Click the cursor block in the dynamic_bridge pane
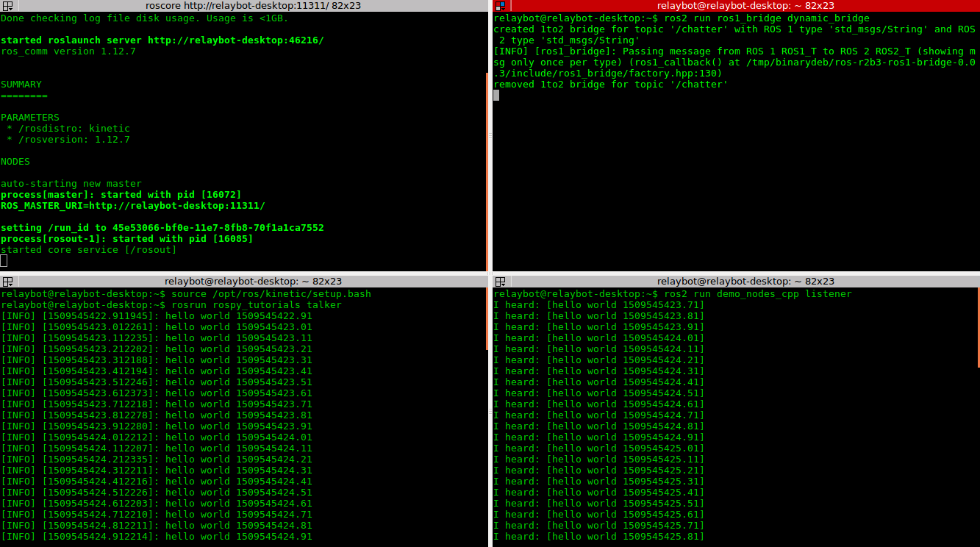Viewport: 980px width, 547px height. [x=496, y=96]
